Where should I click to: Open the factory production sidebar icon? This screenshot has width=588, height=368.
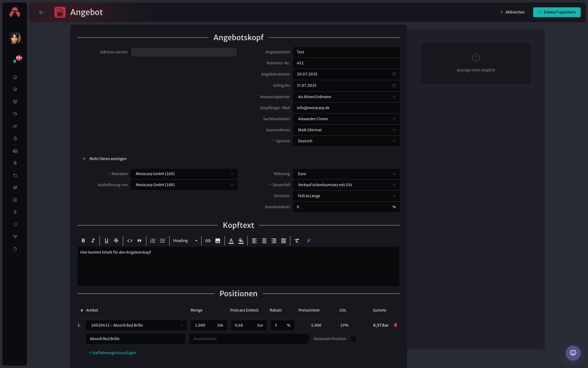point(15,175)
